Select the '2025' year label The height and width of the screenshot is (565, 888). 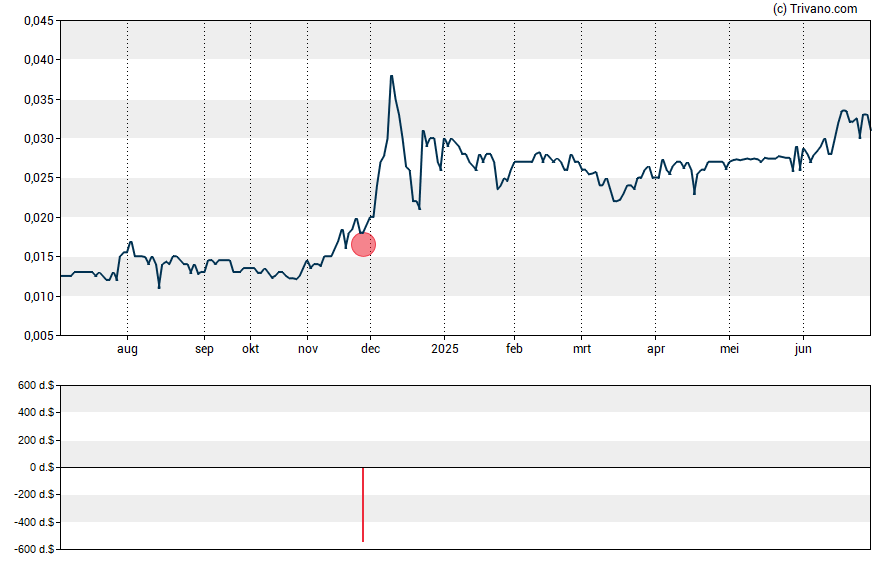point(445,349)
